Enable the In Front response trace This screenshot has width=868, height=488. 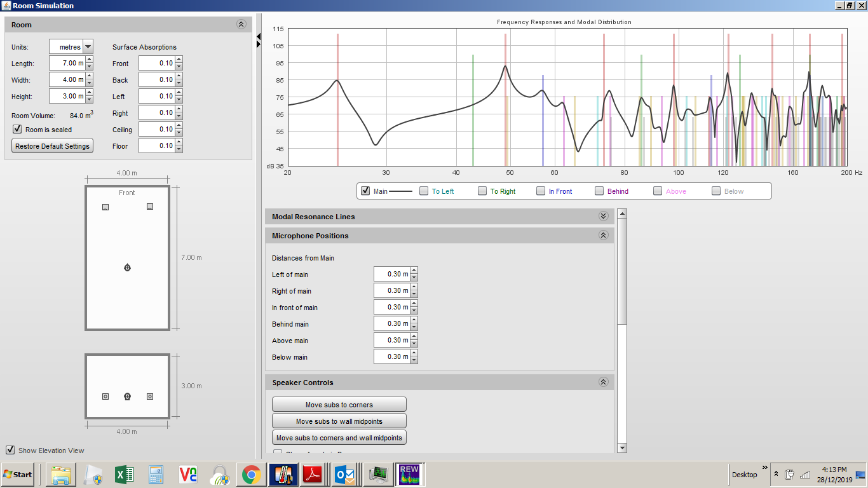541,191
